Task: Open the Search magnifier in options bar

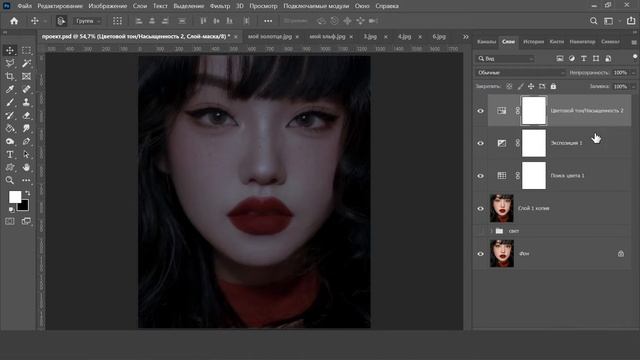Action: coord(593,21)
